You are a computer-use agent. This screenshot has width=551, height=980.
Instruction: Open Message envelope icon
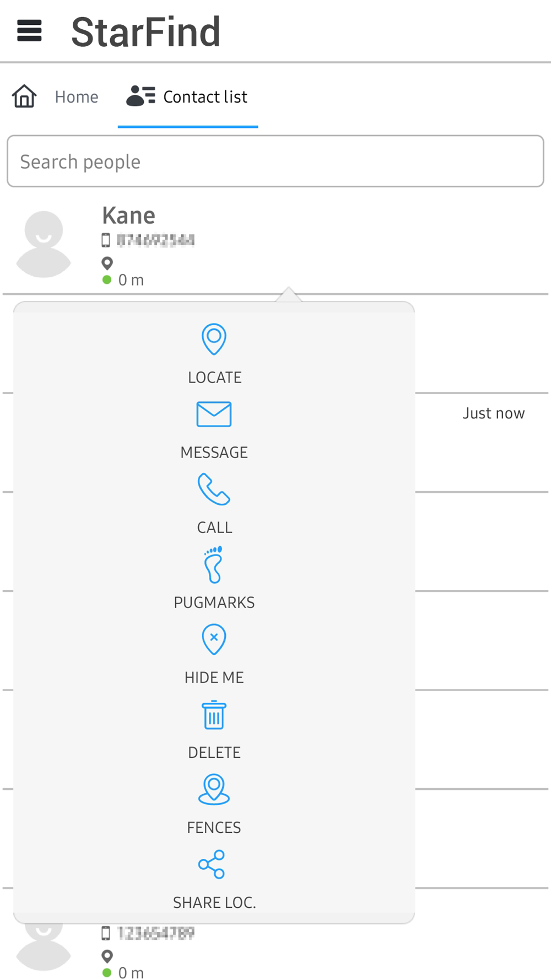tap(214, 414)
